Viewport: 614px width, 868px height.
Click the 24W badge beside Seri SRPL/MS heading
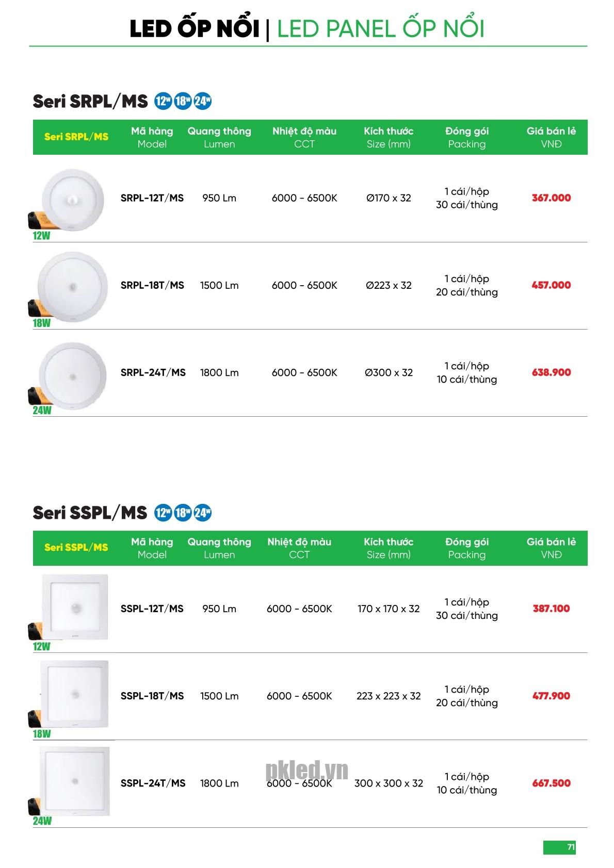point(202,101)
